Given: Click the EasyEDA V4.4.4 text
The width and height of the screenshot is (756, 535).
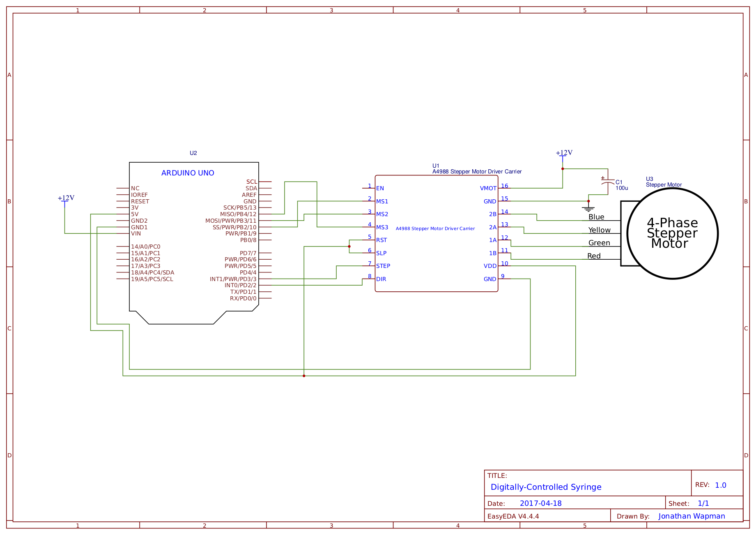Looking at the screenshot, I should pos(513,517).
